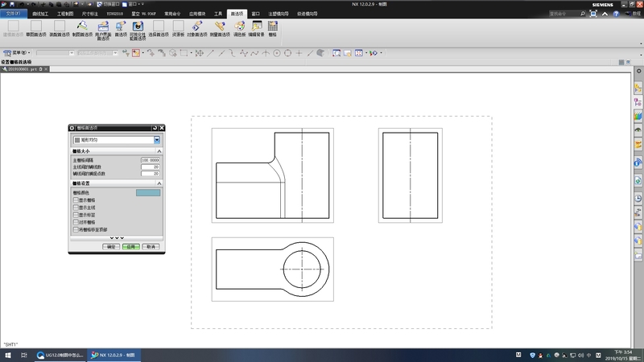644x362 pixels.
Task: Reset the grid preferences dialog
Action: tap(155, 128)
